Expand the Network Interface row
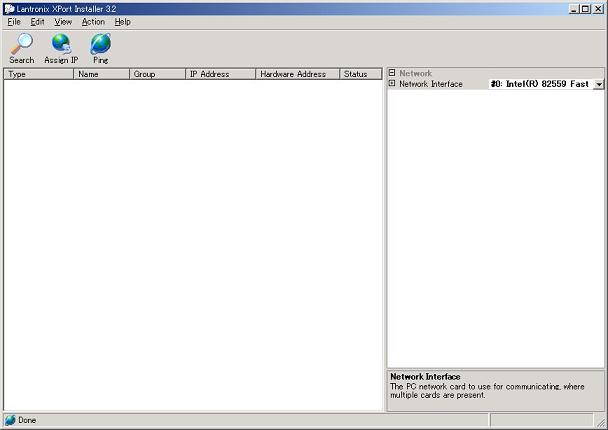This screenshot has width=608, height=430. click(x=392, y=83)
